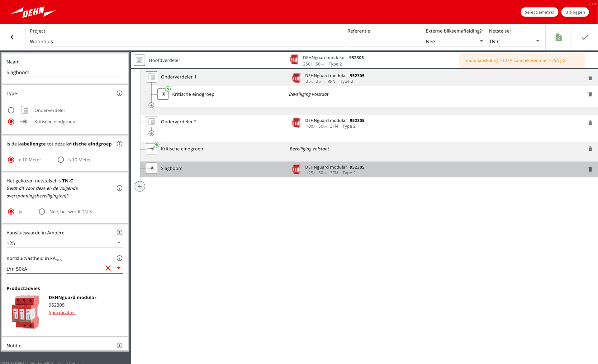Screen dimensions: 598x364
Task: Click the Naam field containing Slagboom
Action: tap(65, 73)
